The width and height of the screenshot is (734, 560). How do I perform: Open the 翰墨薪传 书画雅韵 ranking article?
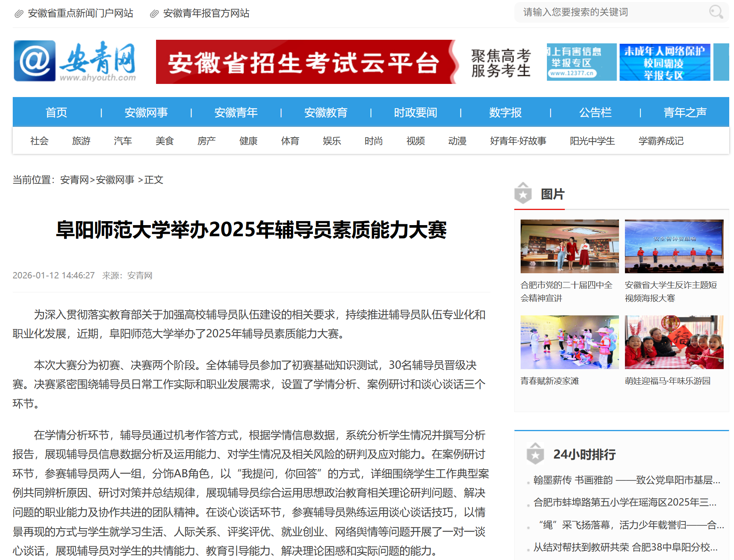pyautogui.click(x=627, y=480)
